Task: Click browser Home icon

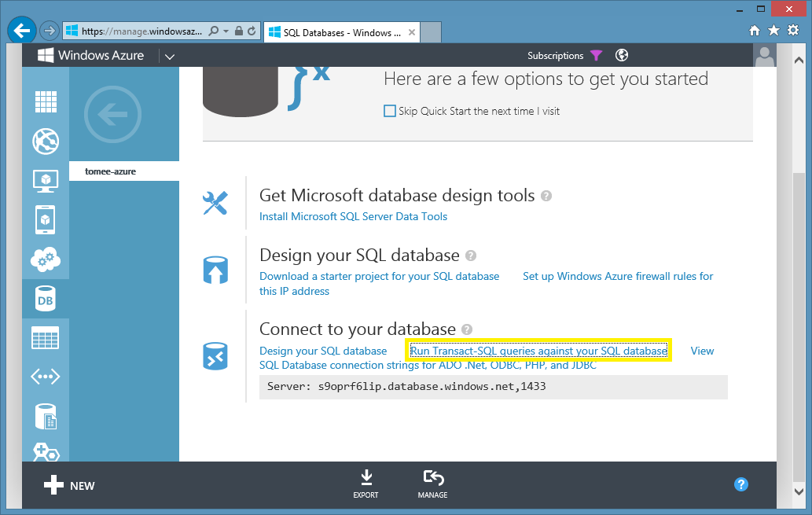Action: click(755, 31)
